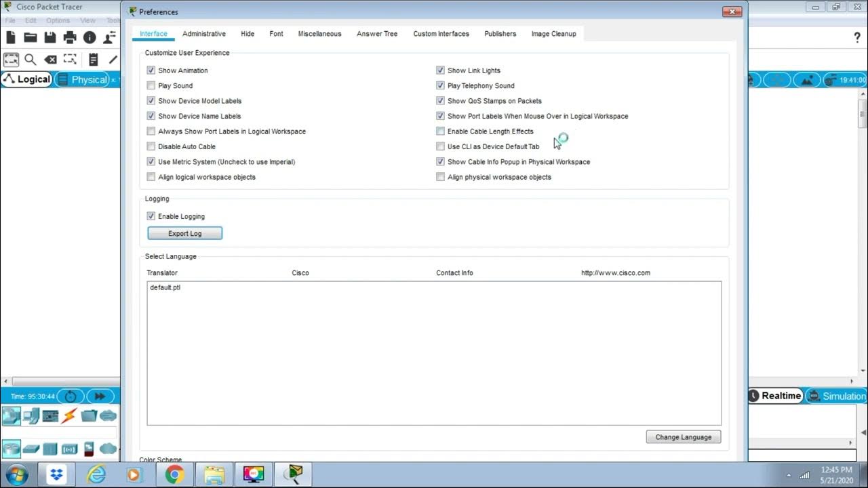Enable Always Show Port Labels in Logical Workspace
868x488 pixels.
pos(151,131)
